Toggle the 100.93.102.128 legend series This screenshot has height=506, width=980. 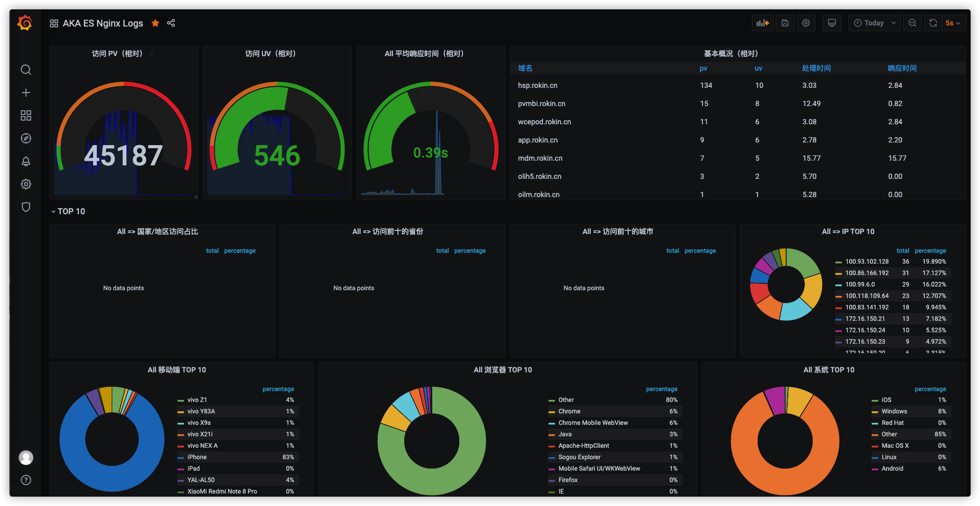pyautogui.click(x=867, y=262)
